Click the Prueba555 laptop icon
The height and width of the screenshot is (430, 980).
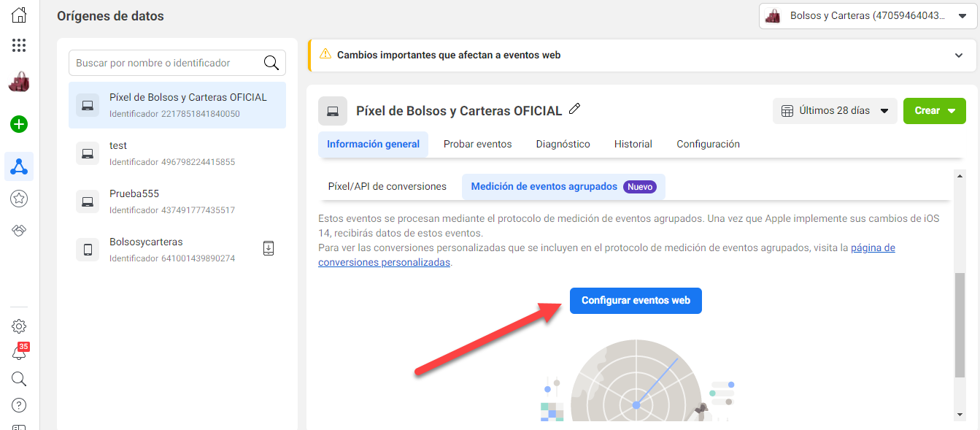tap(88, 201)
